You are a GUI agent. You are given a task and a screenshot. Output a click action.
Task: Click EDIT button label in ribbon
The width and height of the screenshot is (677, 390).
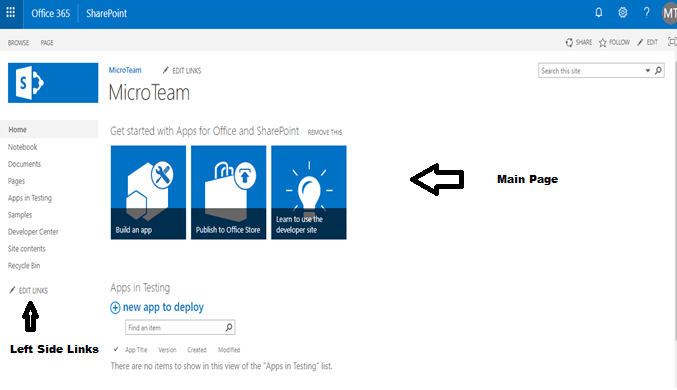[652, 42]
